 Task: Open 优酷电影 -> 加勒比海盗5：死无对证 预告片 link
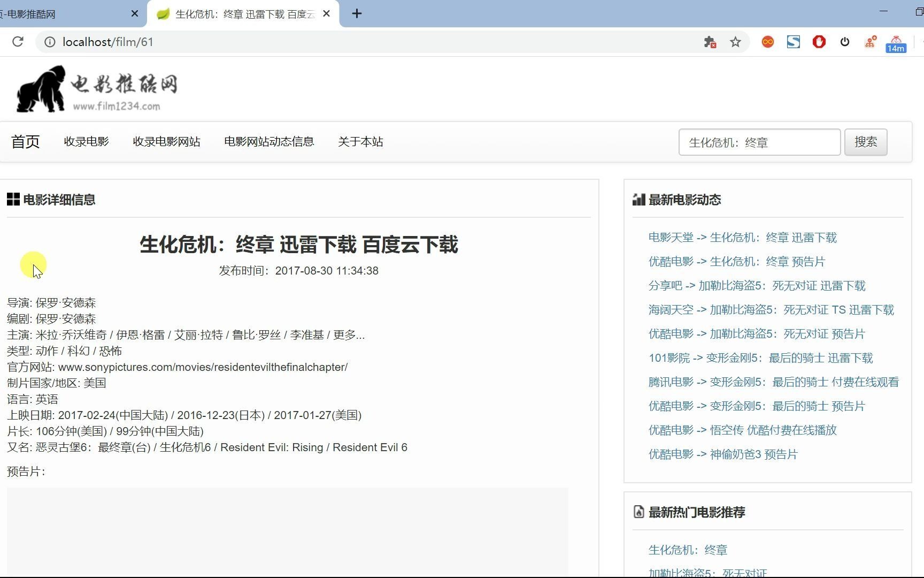pos(757,334)
